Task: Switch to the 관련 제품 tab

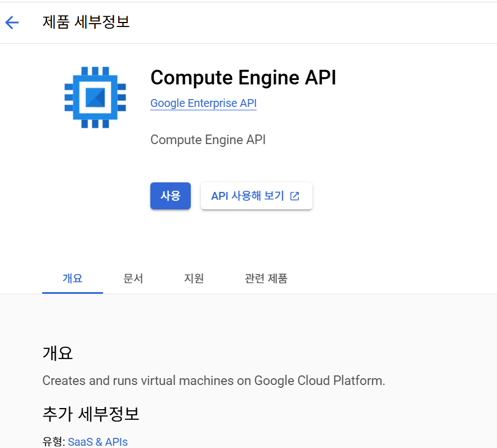Action: click(266, 279)
